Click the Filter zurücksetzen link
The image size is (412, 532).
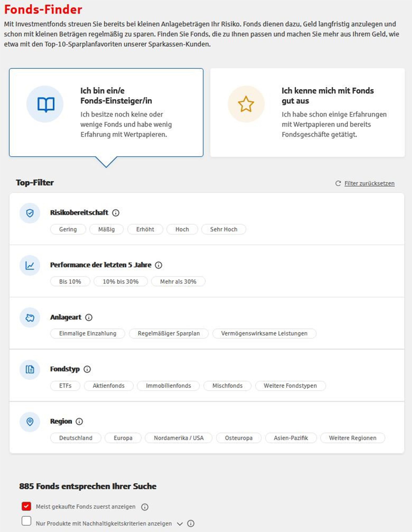[369, 183]
